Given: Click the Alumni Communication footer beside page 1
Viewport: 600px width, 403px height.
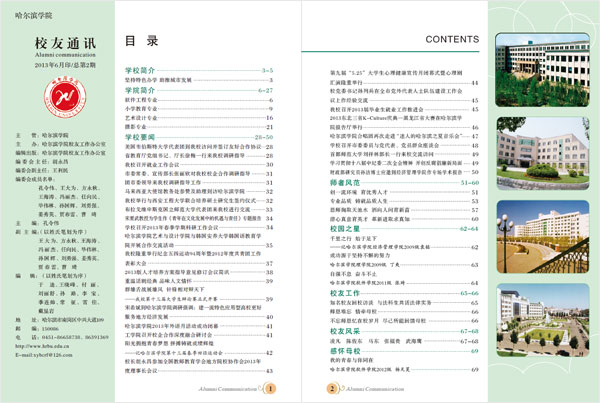Looking at the screenshot, I should (x=228, y=389).
